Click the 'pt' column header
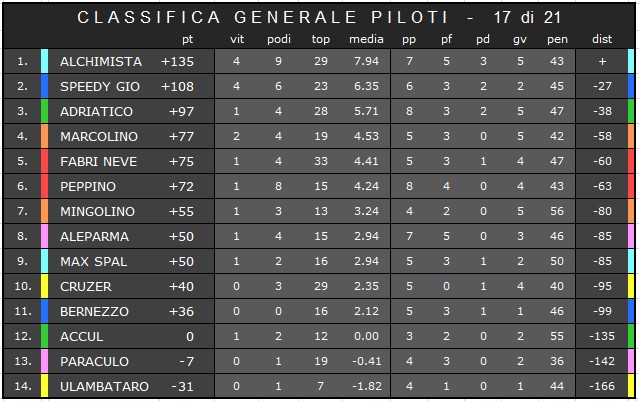The width and height of the screenshot is (639, 401). [x=187, y=40]
